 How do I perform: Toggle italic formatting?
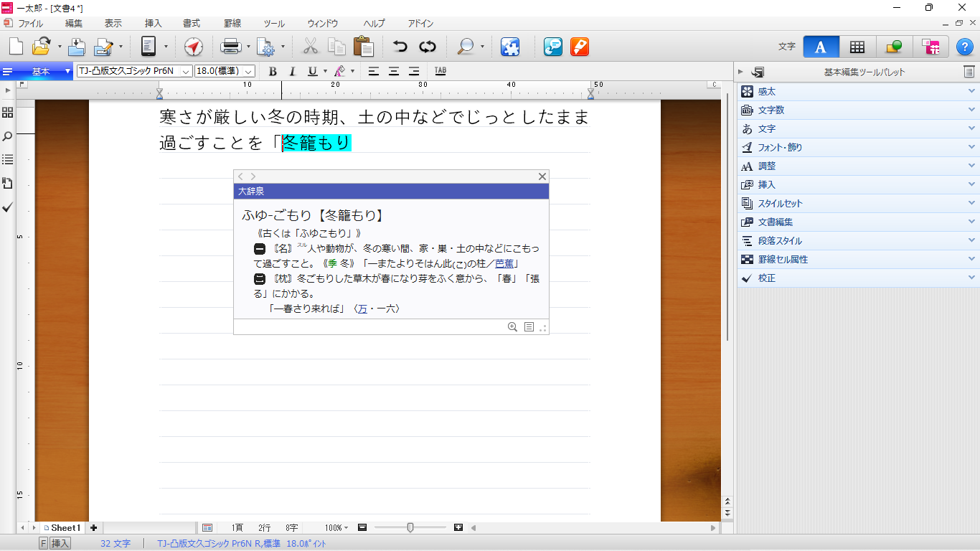pyautogui.click(x=292, y=71)
